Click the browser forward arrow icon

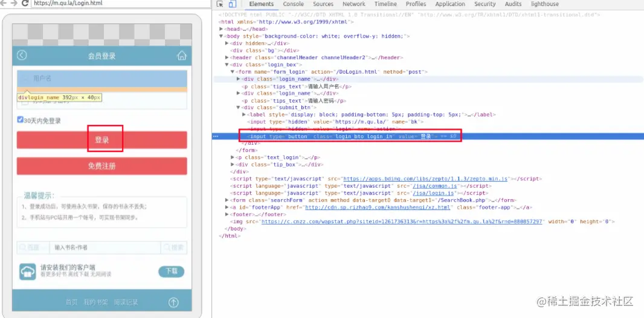pos(14,3)
